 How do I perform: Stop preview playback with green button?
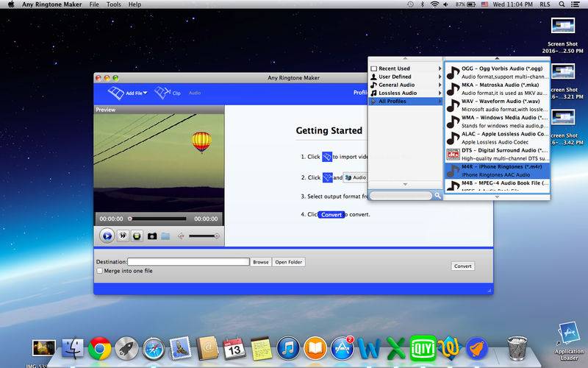pos(137,236)
